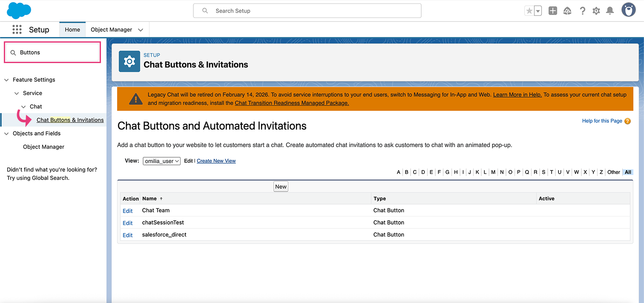644x303 pixels.
Task: Click the New button
Action: [281, 187]
